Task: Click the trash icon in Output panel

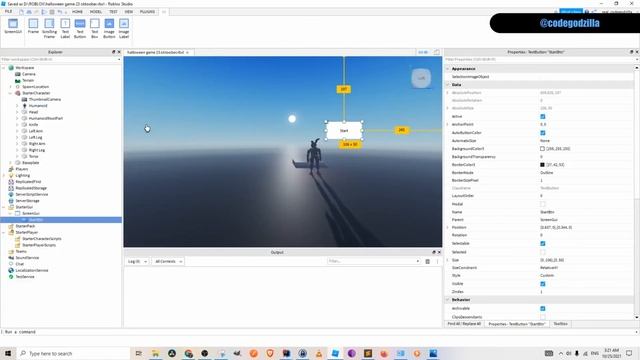Action: 427,261
